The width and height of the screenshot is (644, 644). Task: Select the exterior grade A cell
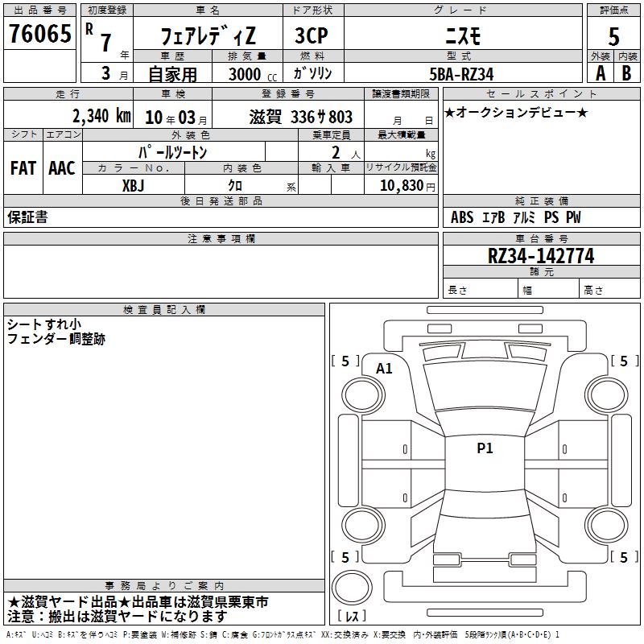[600, 72]
